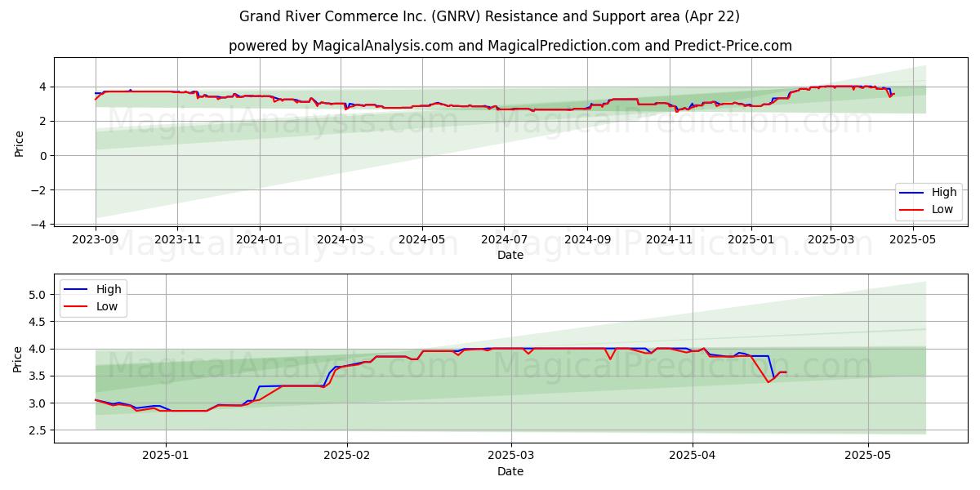Image resolution: width=980 pixels, height=490 pixels.
Task: Click the '2025-05' x-axis label in the bottom chart
Action: [868, 457]
